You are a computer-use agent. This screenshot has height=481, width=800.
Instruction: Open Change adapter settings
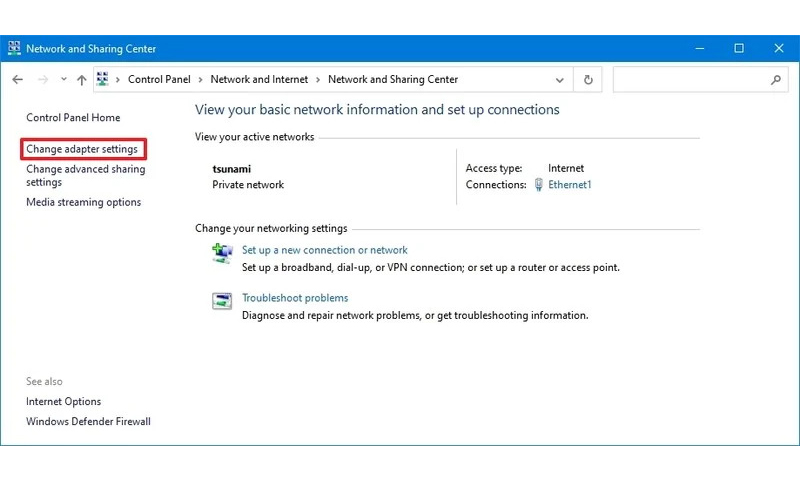tap(82, 149)
